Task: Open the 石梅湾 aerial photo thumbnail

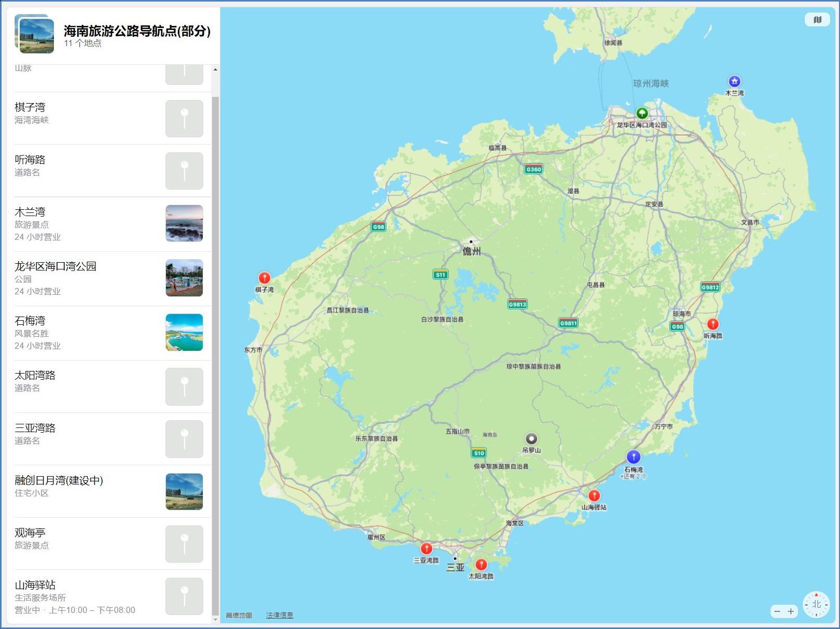Action: click(184, 333)
